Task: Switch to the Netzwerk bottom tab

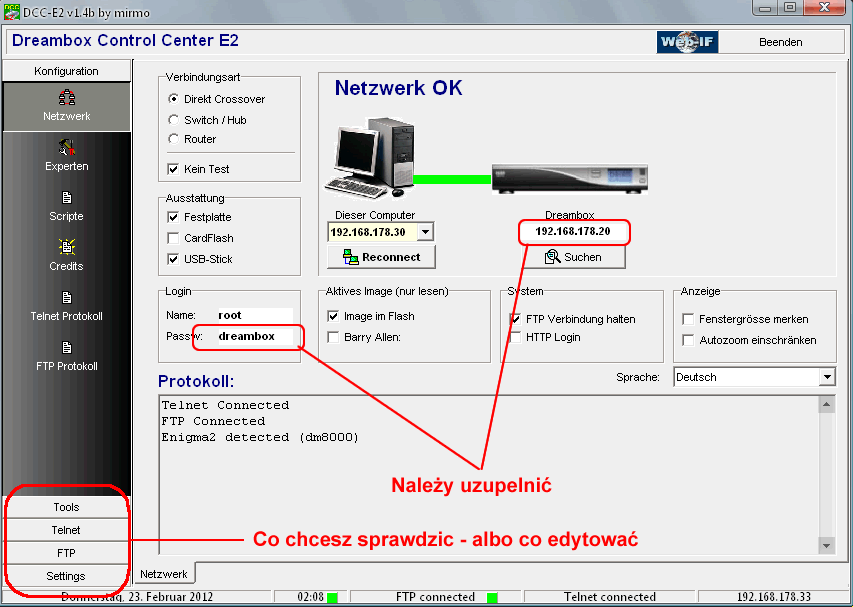Action: pyautogui.click(x=163, y=575)
